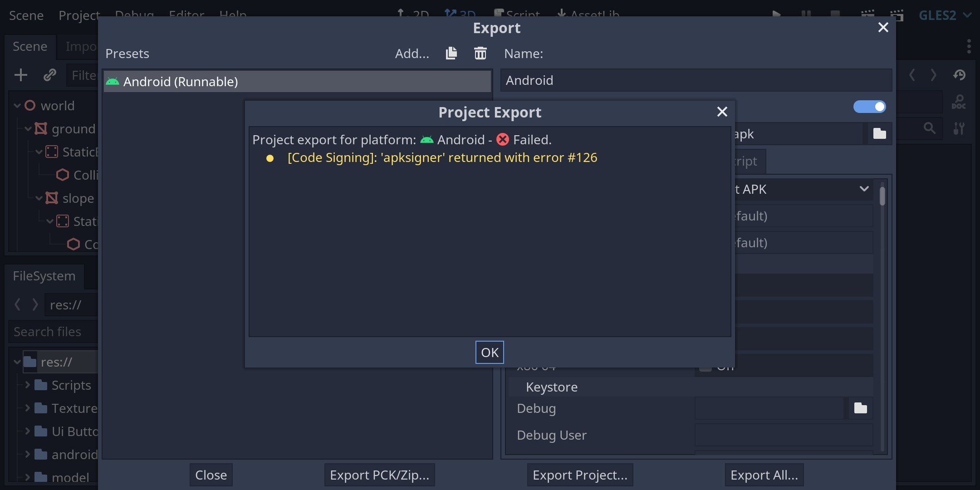Image resolution: width=980 pixels, height=490 pixels.
Task: Add a new node with plus icon
Action: pos(21,75)
